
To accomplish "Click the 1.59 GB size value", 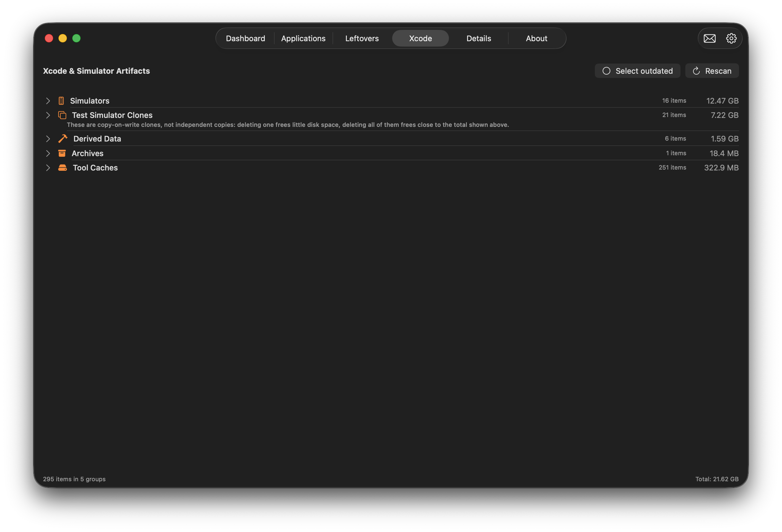I will tap(724, 139).
